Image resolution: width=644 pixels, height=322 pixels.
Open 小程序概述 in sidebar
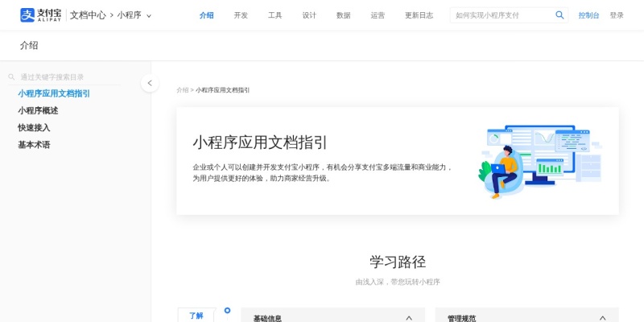coord(38,110)
